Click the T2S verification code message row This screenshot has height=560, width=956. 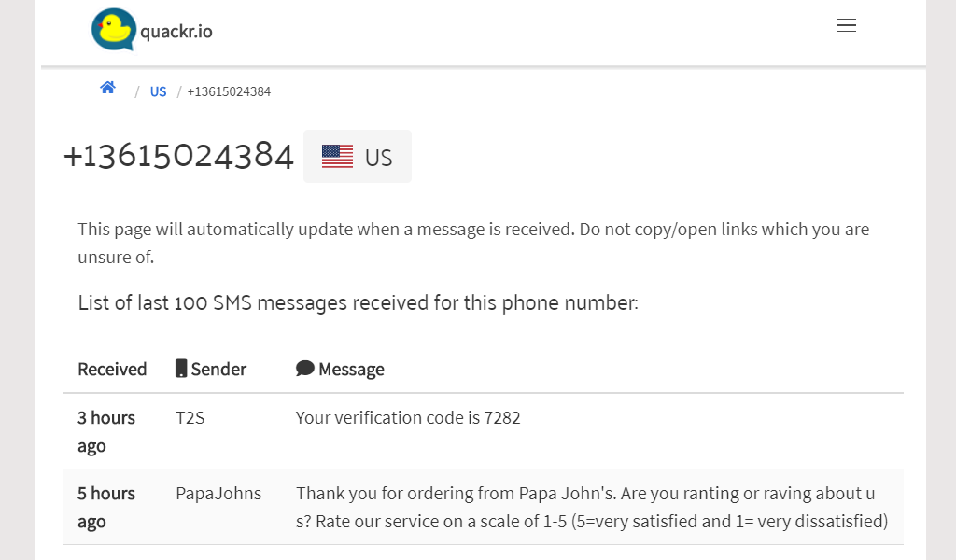[x=408, y=417]
